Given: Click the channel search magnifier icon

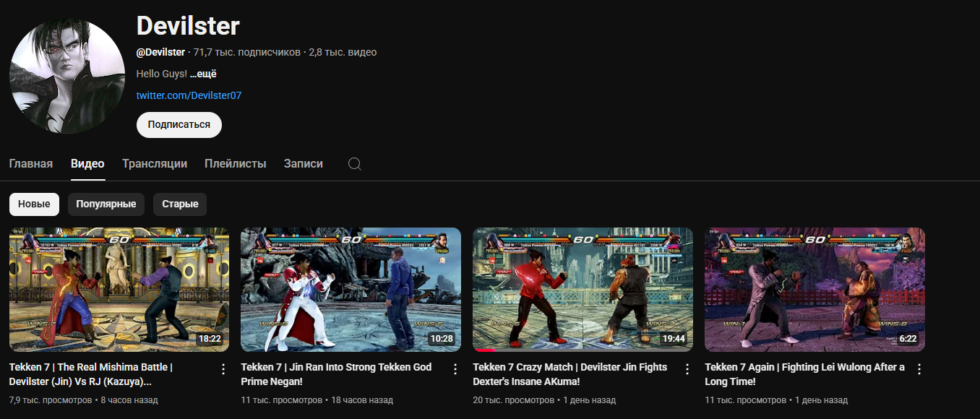Looking at the screenshot, I should click(355, 164).
